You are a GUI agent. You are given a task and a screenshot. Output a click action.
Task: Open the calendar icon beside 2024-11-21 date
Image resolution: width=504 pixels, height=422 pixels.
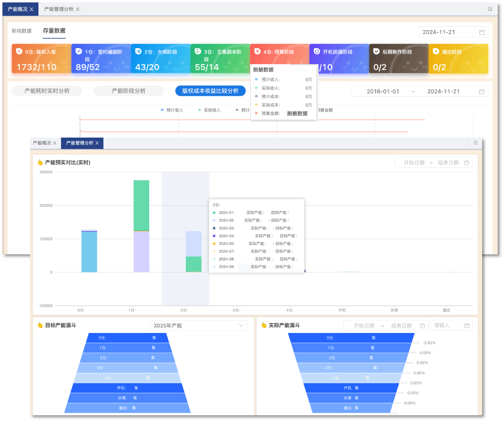click(x=482, y=32)
